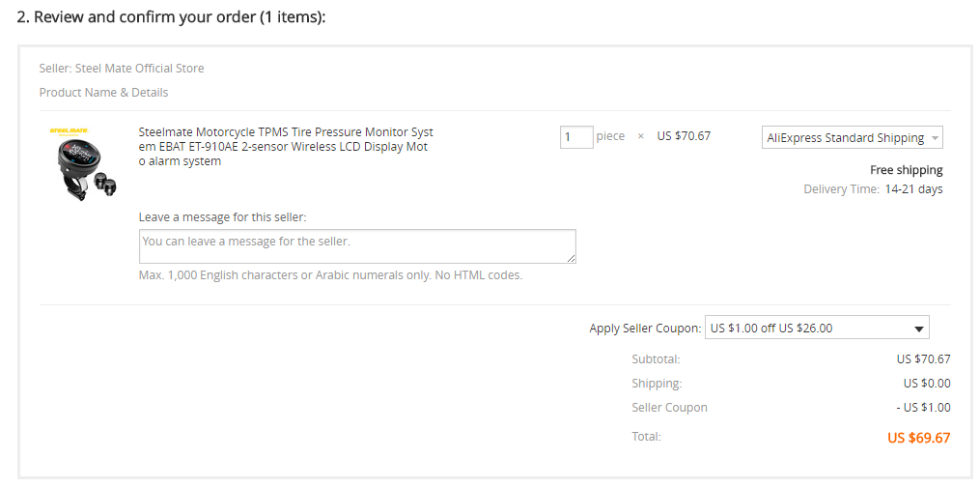Viewport: 980px width, 487px height.
Task: Click the Shipping cost US $0.00
Action: pos(926,384)
